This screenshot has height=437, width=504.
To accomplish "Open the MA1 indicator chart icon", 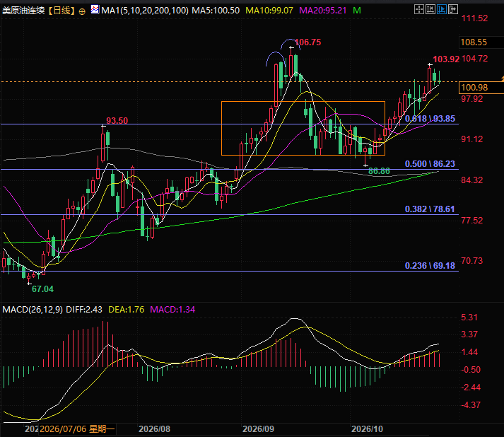I will coord(95,10).
